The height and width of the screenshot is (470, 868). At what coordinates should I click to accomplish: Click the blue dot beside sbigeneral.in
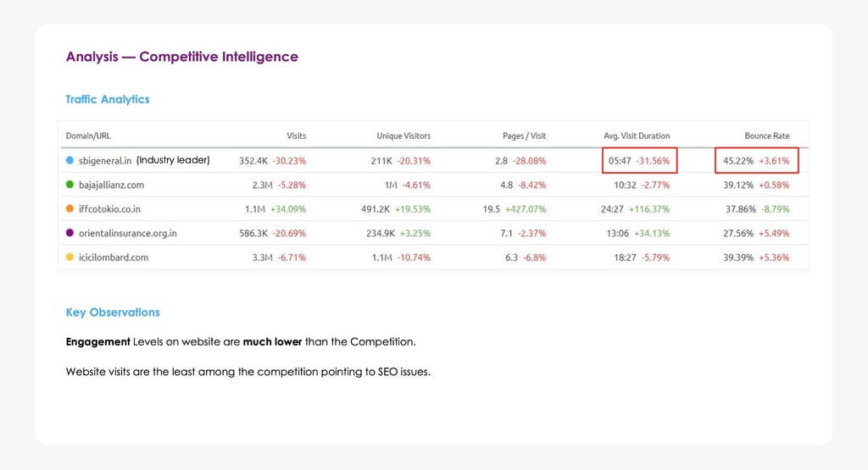click(x=70, y=160)
